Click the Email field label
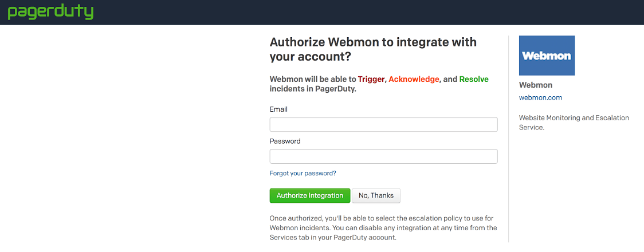 tap(278, 109)
